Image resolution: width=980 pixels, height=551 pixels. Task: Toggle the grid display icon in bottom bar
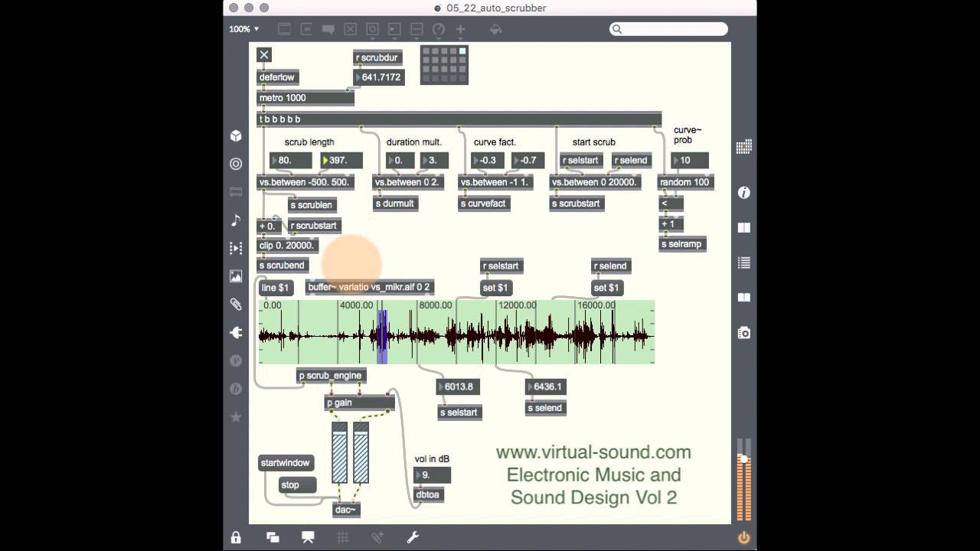click(x=342, y=537)
